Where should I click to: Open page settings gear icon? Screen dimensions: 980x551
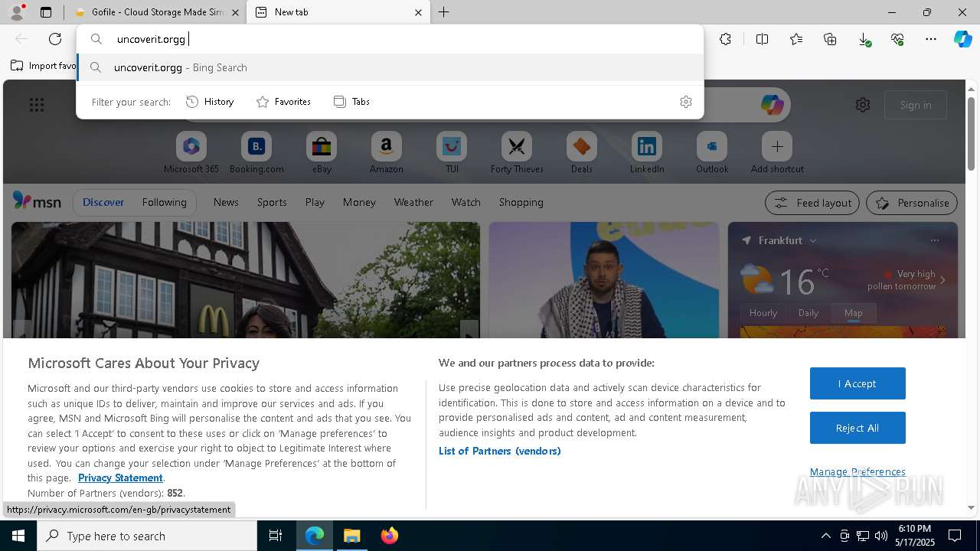point(863,105)
